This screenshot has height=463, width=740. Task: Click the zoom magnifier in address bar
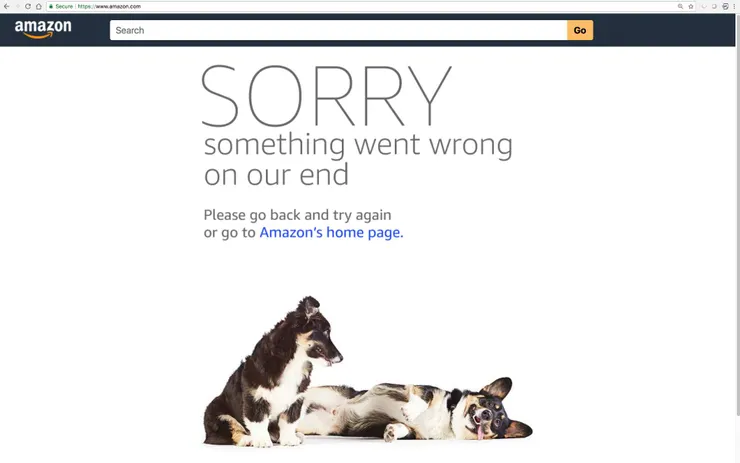tap(680, 6)
